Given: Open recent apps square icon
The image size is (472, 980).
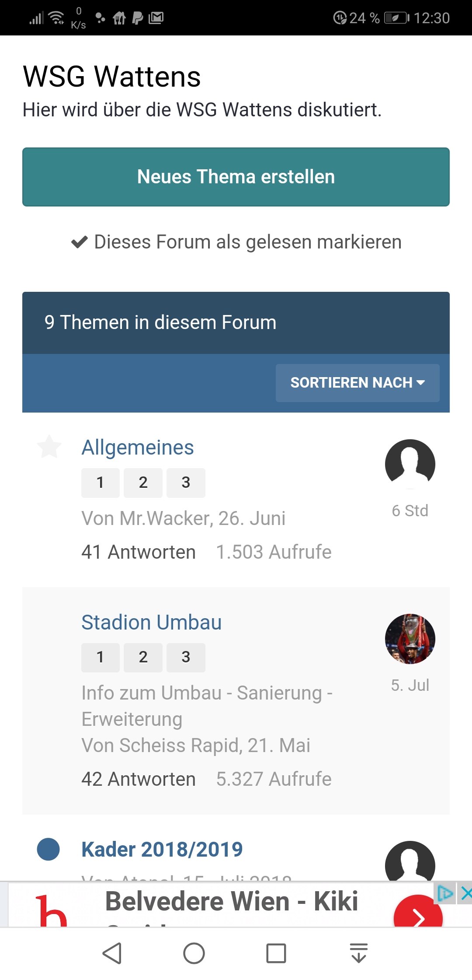Looking at the screenshot, I should [x=276, y=953].
